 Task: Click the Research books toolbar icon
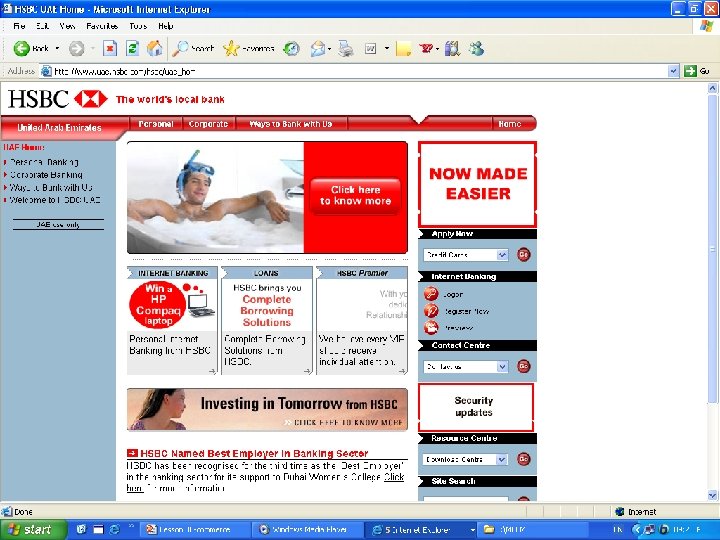452,48
